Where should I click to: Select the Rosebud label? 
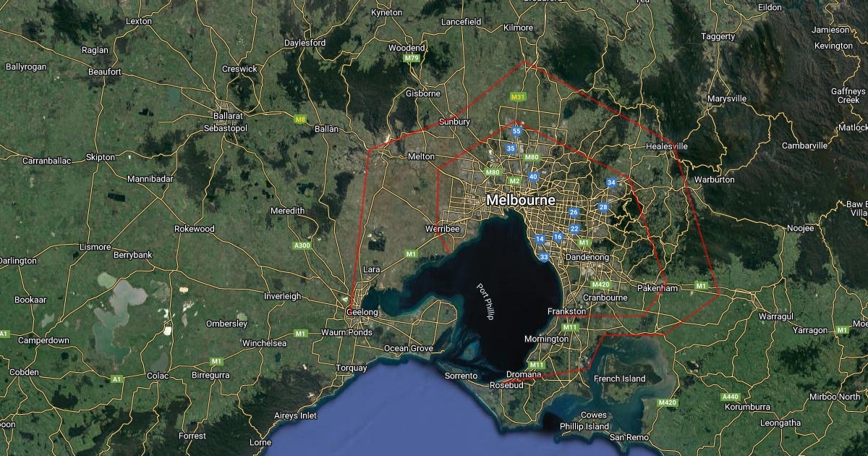(x=507, y=385)
